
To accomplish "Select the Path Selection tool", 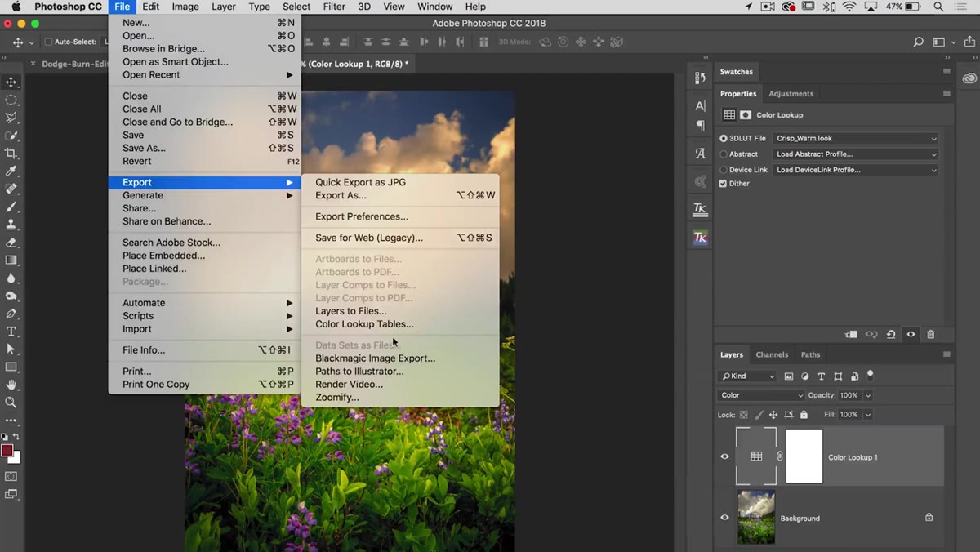I will [11, 349].
